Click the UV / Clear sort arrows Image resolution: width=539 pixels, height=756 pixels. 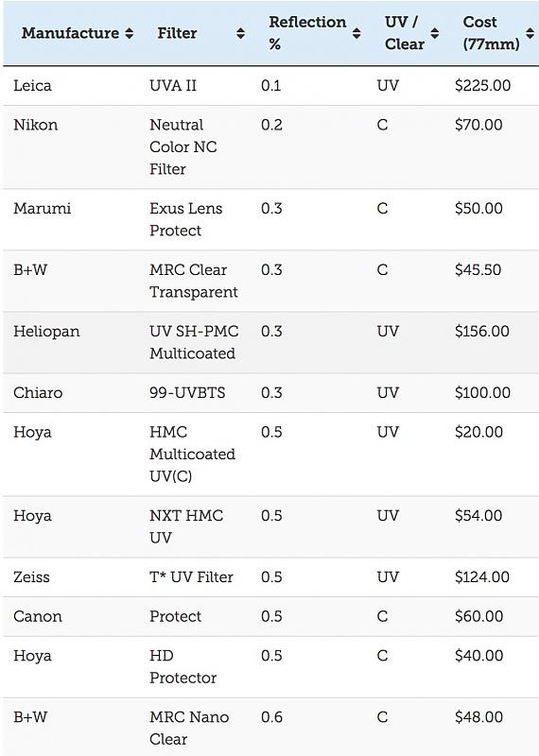pyautogui.click(x=435, y=33)
